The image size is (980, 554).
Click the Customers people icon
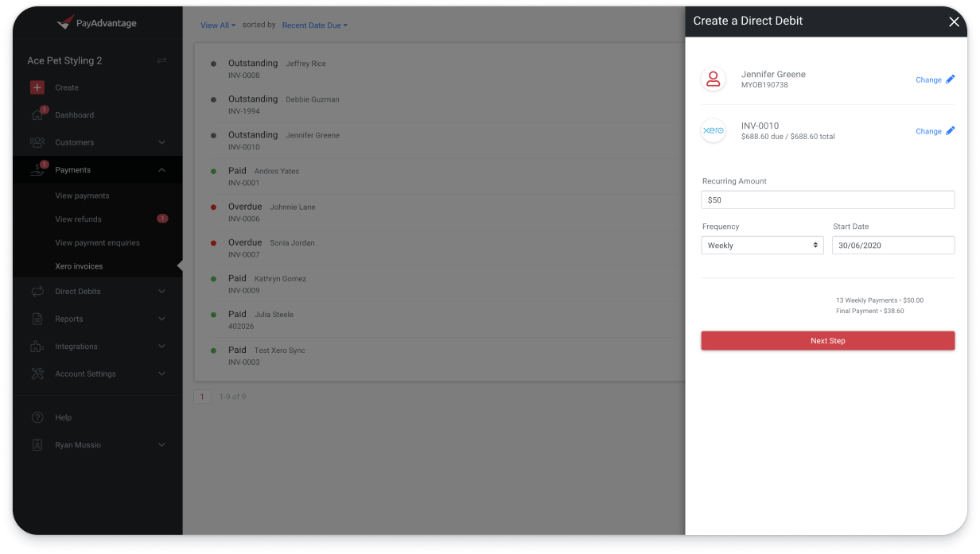point(37,142)
